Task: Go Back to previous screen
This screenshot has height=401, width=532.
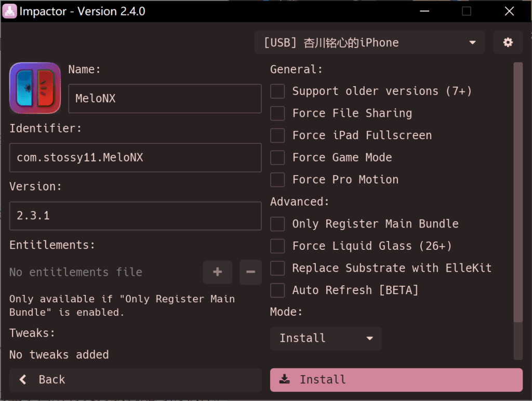Action: pos(136,380)
